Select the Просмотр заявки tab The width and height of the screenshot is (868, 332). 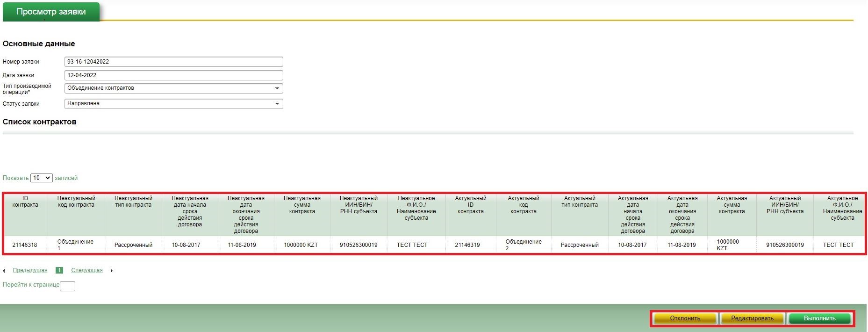click(x=51, y=12)
